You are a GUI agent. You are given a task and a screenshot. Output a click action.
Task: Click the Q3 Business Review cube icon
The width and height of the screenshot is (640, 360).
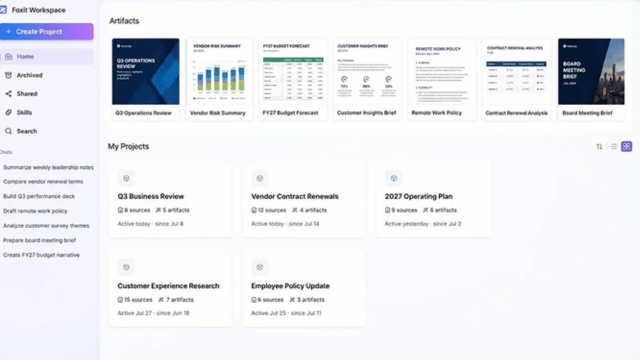click(x=126, y=178)
